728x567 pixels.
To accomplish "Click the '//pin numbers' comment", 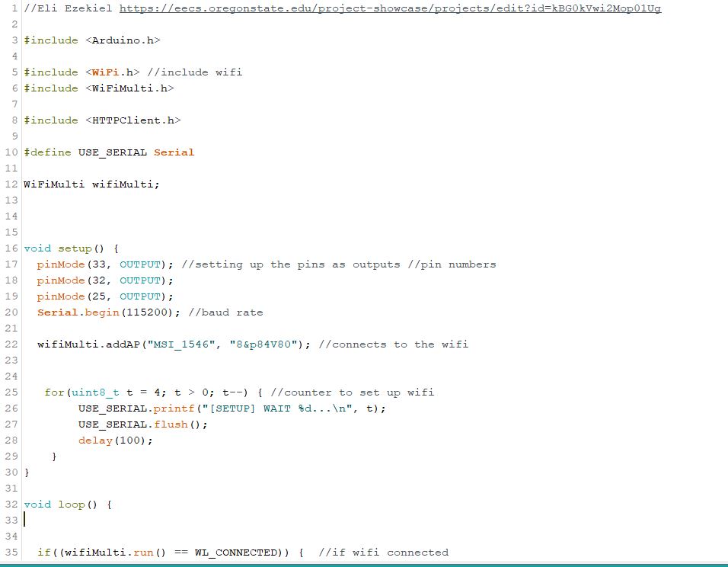I will (x=452, y=264).
